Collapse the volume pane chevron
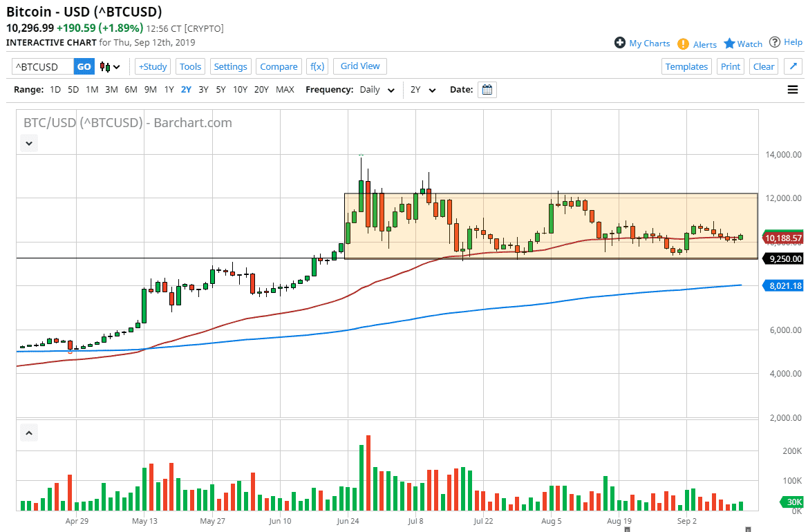The width and height of the screenshot is (808, 532). (29, 433)
